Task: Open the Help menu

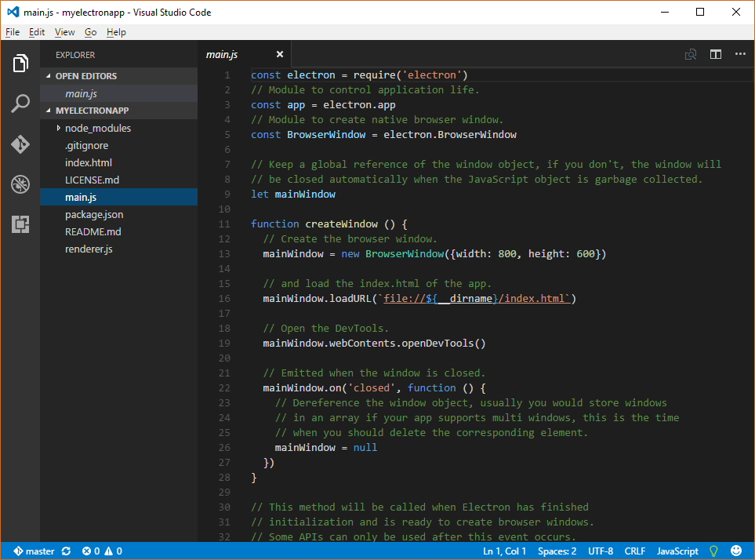Action: [116, 32]
